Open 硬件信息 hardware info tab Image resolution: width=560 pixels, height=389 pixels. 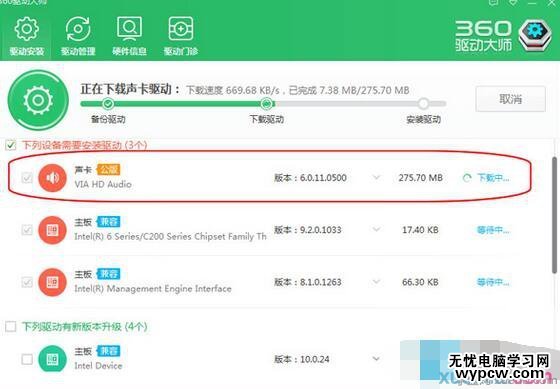129,36
